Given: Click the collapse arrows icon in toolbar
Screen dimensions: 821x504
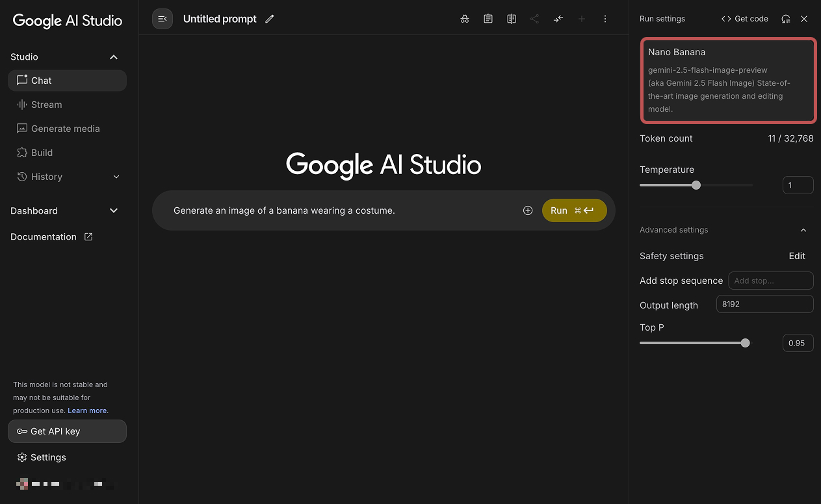Looking at the screenshot, I should pos(558,19).
